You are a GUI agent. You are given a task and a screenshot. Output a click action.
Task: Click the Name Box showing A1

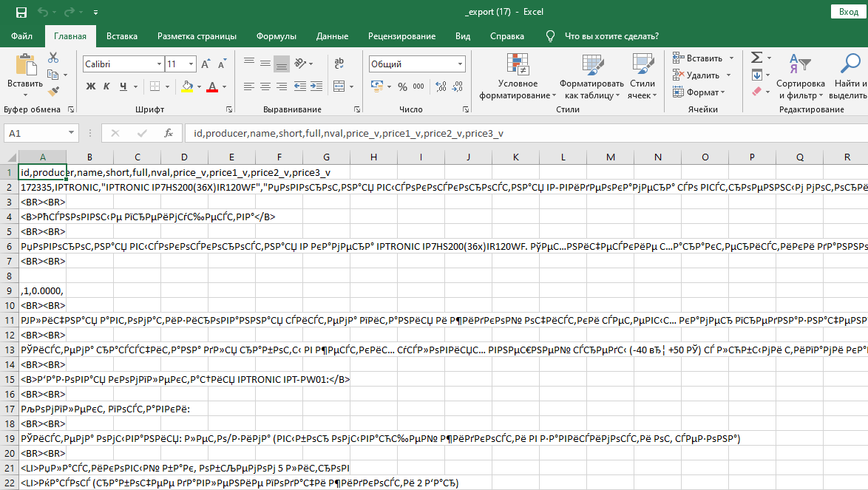41,133
